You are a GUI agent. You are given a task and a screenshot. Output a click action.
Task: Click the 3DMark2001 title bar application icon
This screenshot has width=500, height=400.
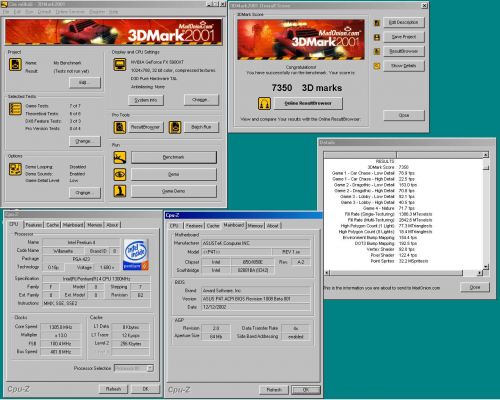click(5, 4)
